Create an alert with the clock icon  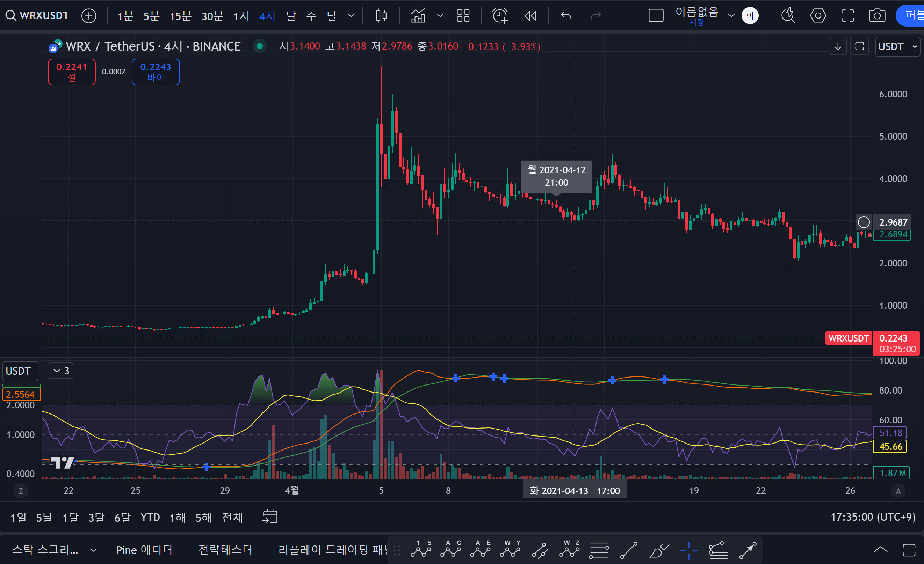[500, 16]
